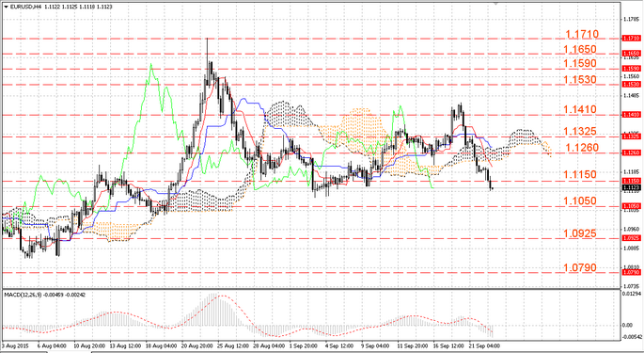Click the 0.00 MACD scale value
The height and width of the screenshot is (353, 644).
[628, 326]
